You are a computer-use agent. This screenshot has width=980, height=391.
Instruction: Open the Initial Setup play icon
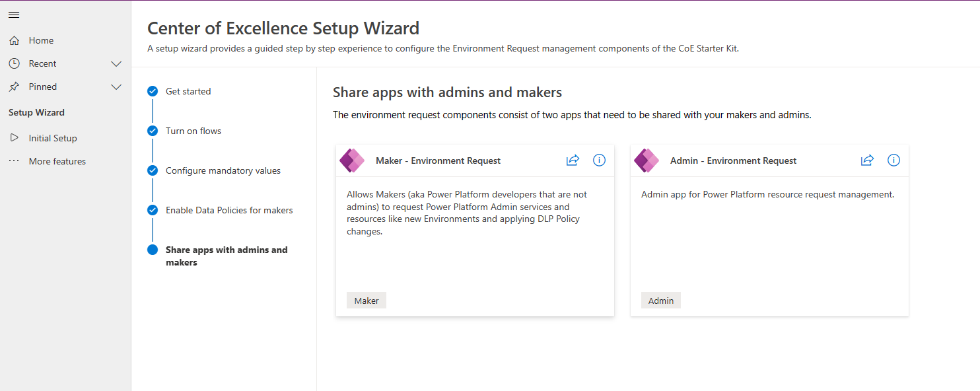14,137
